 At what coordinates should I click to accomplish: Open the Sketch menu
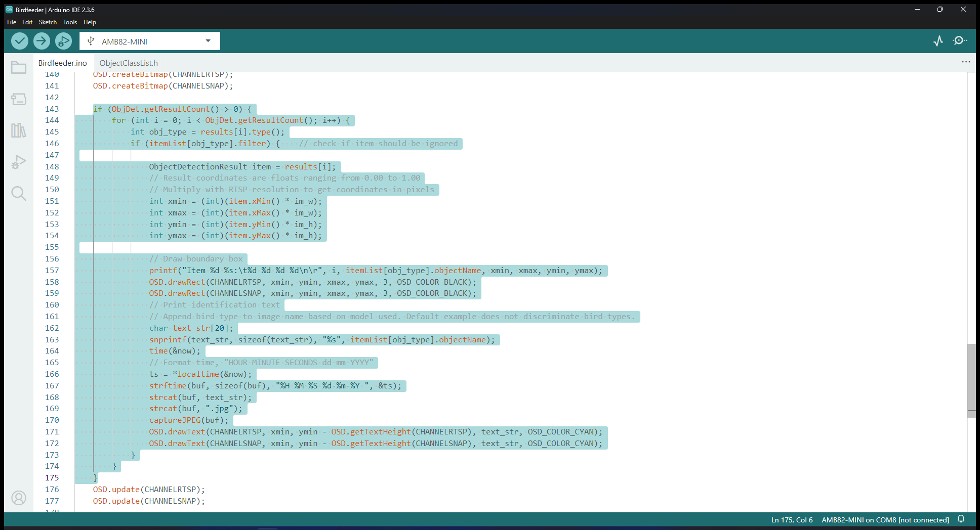[48, 22]
